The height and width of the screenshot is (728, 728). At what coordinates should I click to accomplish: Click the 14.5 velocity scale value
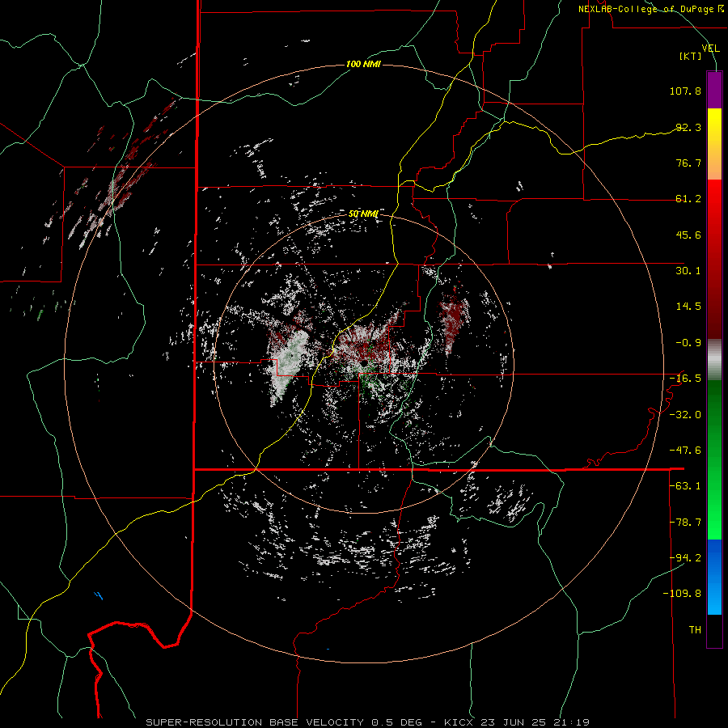688,307
